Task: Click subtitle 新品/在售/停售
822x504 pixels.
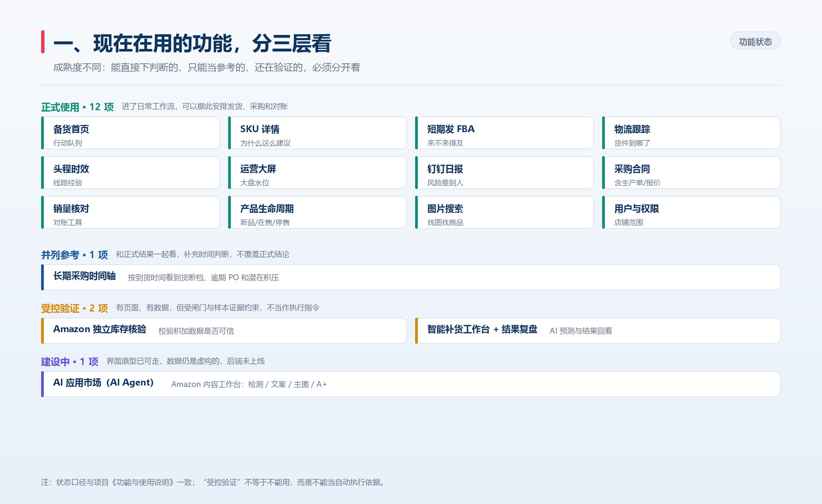Action: 265,223
